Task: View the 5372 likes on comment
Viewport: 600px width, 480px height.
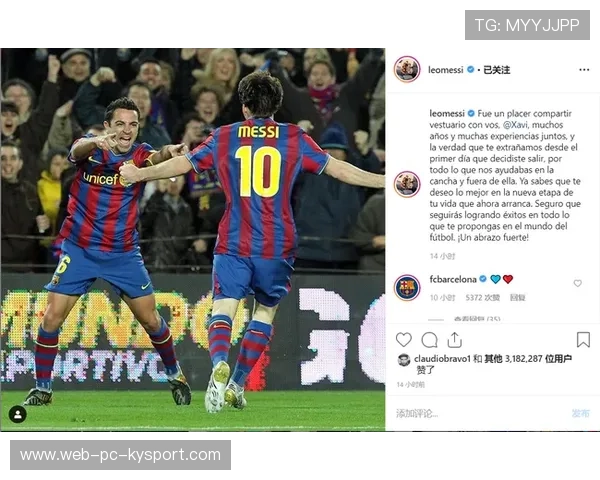Action: pos(483,298)
